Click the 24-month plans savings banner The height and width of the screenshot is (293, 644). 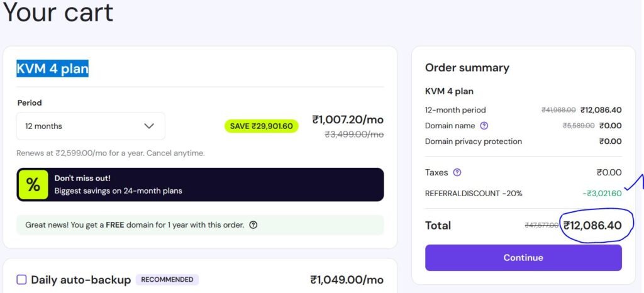(200, 184)
